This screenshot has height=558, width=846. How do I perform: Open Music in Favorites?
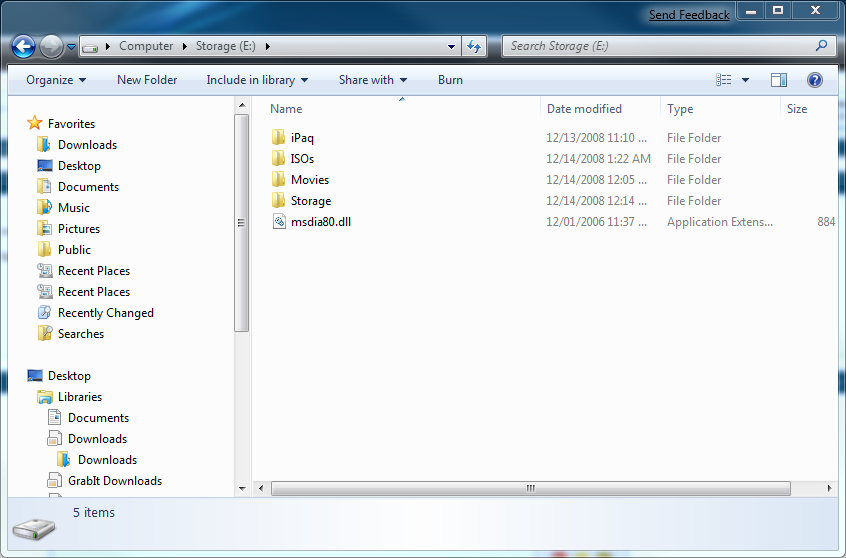click(x=74, y=208)
